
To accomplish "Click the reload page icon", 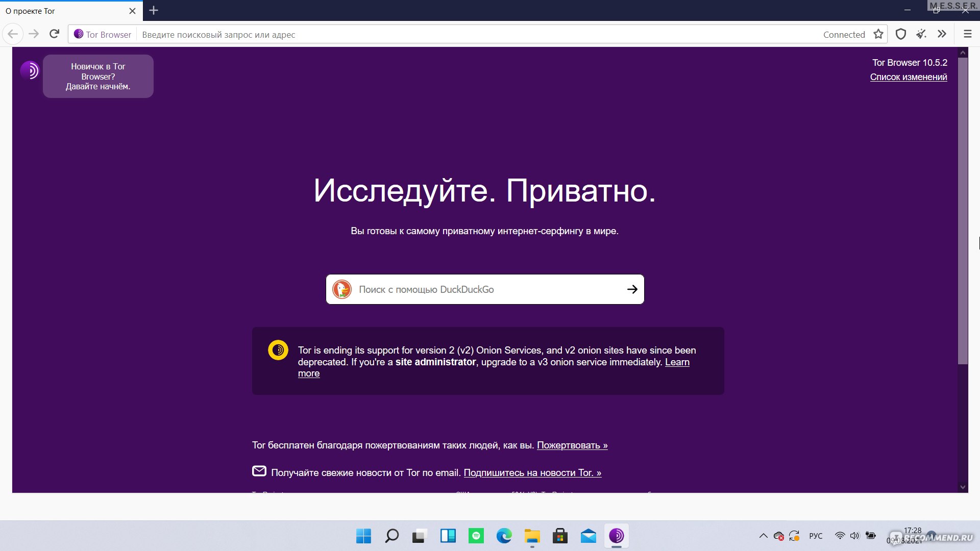I will click(56, 34).
